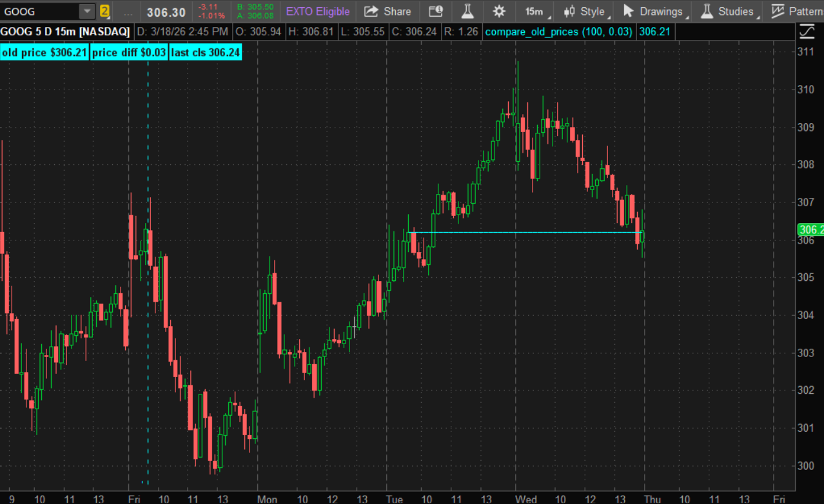Open the Style menu
The image size is (824, 504).
[x=584, y=12]
